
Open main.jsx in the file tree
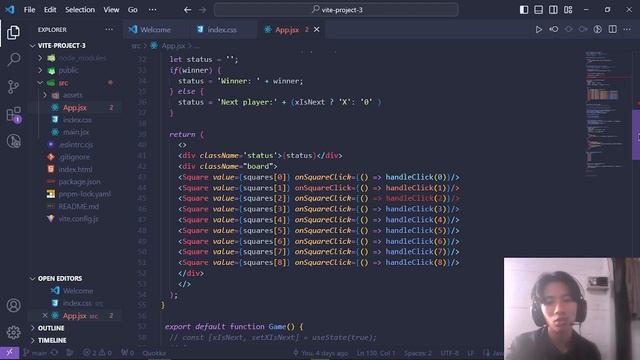(76, 132)
